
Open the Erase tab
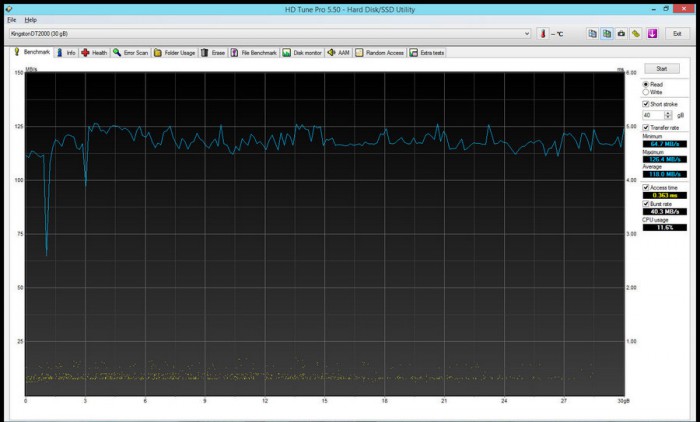213,53
